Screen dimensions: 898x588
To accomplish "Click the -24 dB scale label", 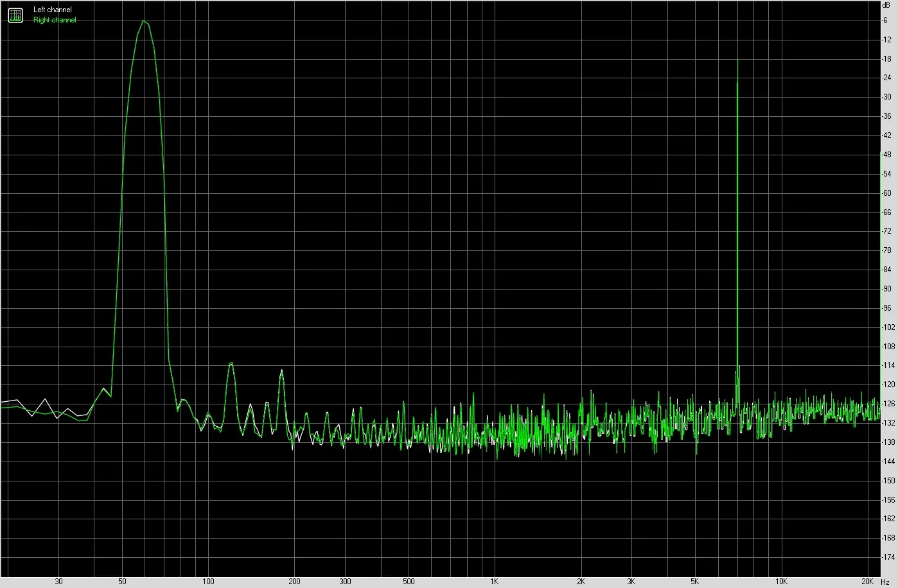I will coord(886,78).
